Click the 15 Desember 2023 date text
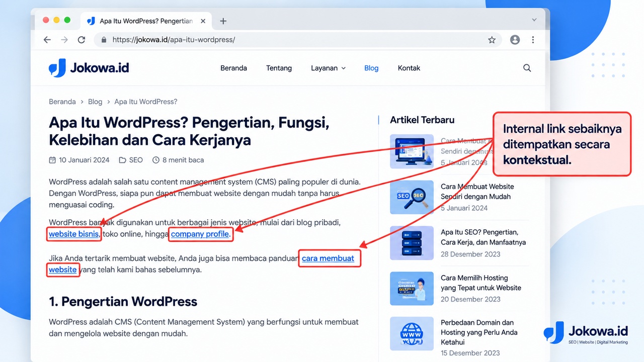Image resolution: width=644 pixels, height=362 pixels. tap(470, 353)
